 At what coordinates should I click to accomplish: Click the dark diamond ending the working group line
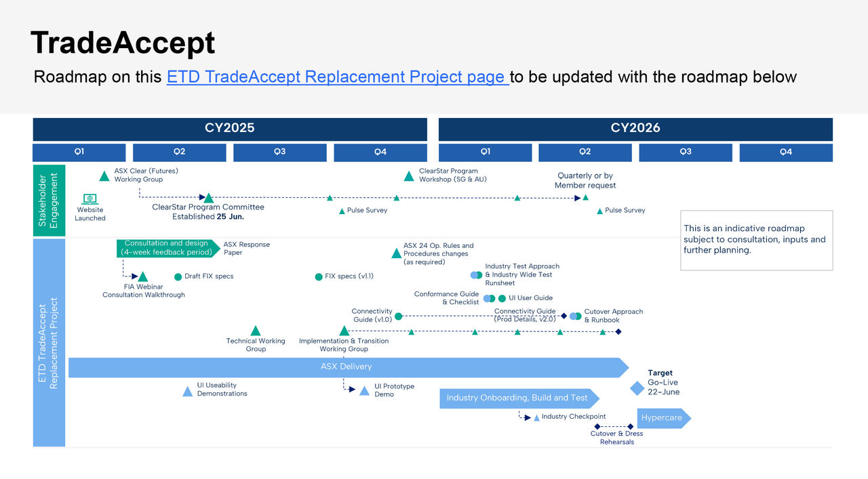pos(618,332)
